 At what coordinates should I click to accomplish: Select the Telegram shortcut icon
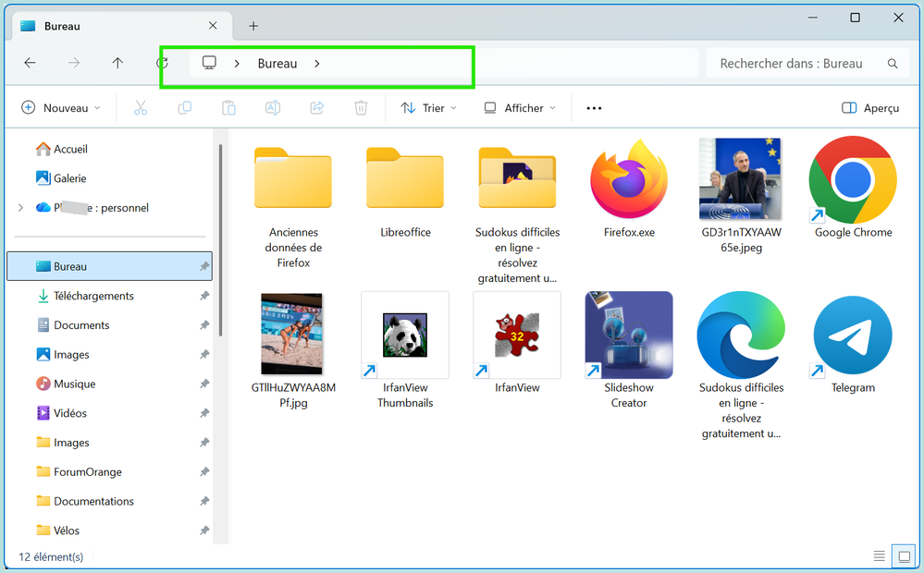853,335
